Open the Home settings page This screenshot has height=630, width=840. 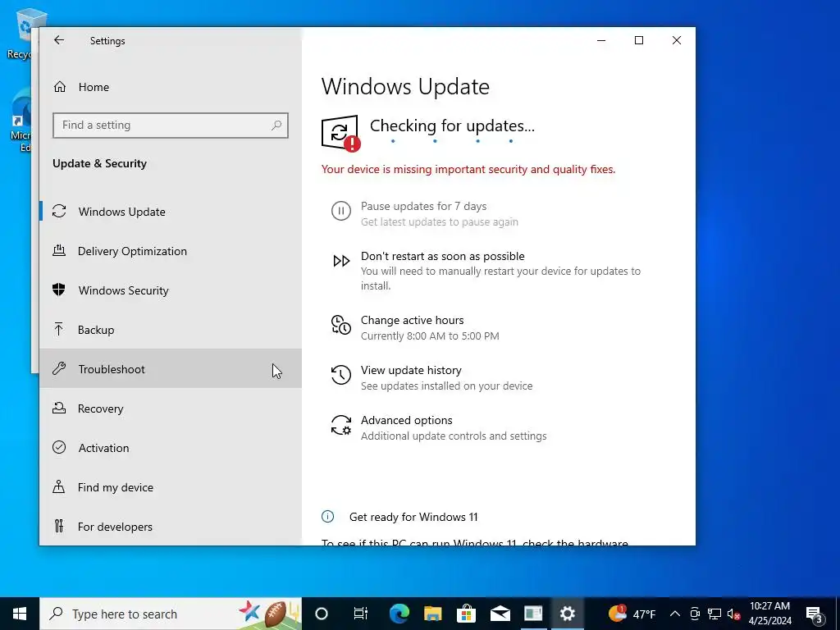coord(171,87)
